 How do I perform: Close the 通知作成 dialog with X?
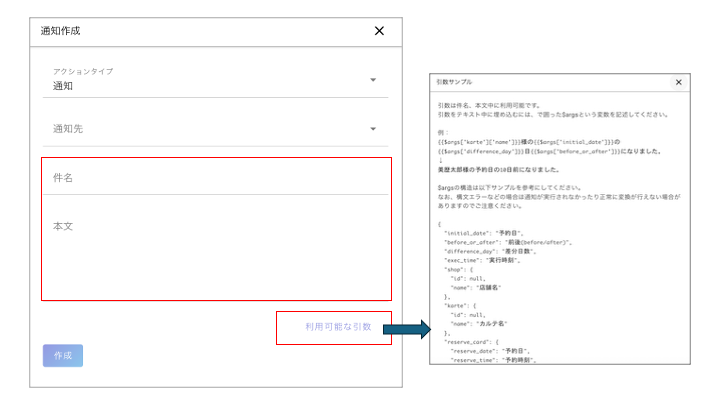click(379, 31)
